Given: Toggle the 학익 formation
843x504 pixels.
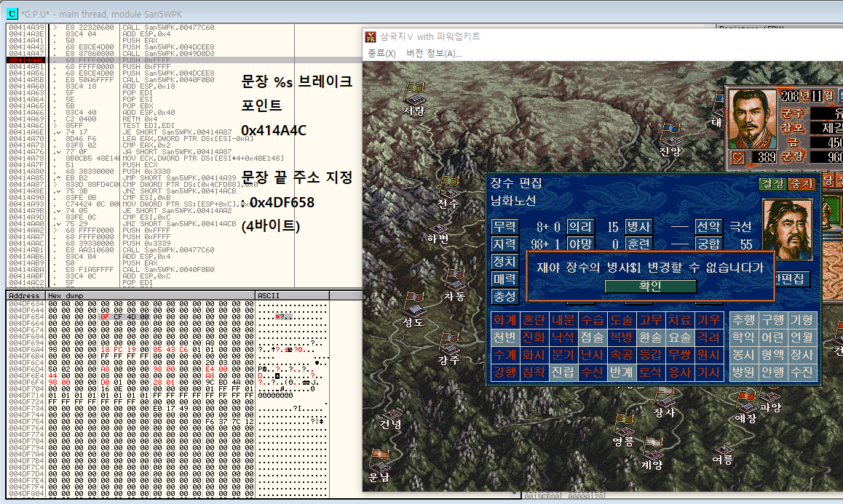Looking at the screenshot, I should [x=743, y=337].
